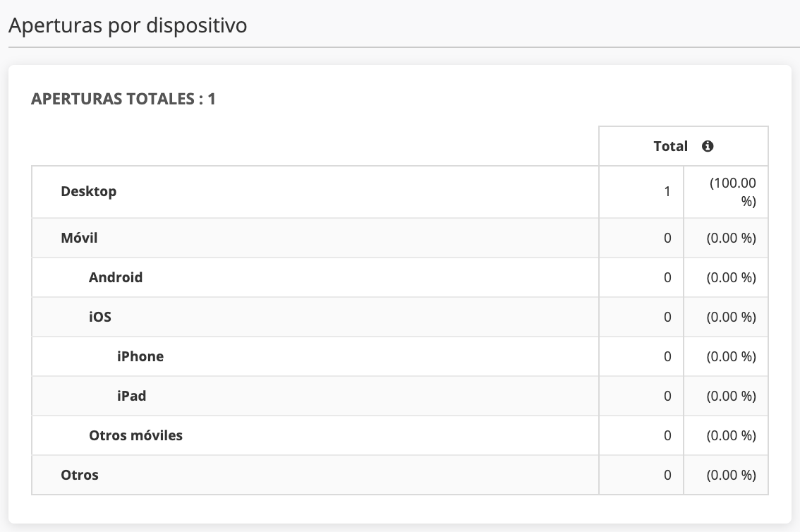Click the iPad row count value

(x=667, y=396)
